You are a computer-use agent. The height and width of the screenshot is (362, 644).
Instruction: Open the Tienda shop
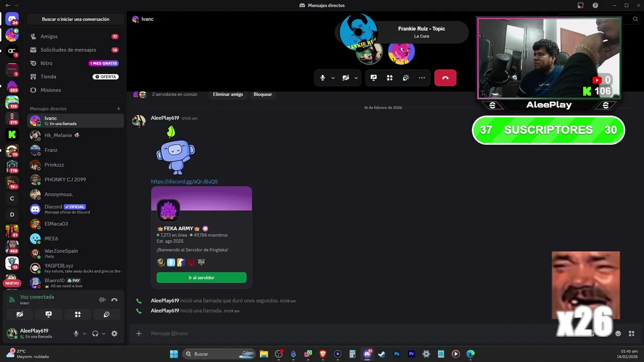click(x=75, y=77)
